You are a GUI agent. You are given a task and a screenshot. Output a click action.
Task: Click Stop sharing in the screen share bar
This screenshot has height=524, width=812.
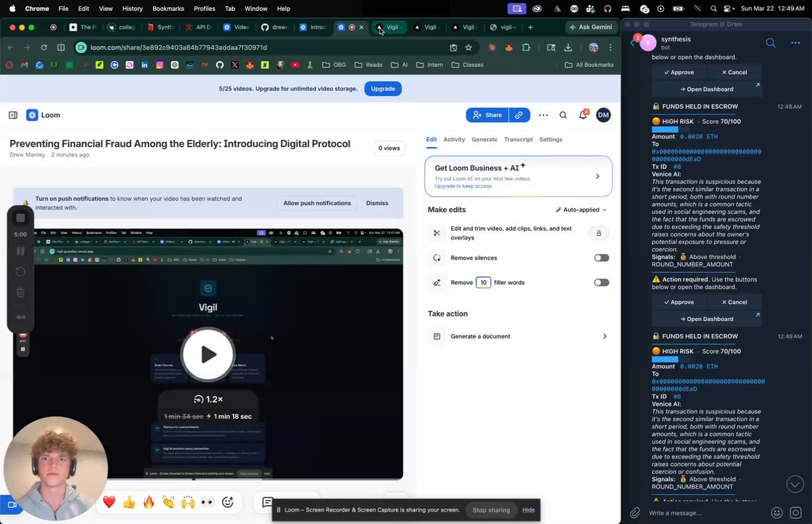click(x=491, y=510)
